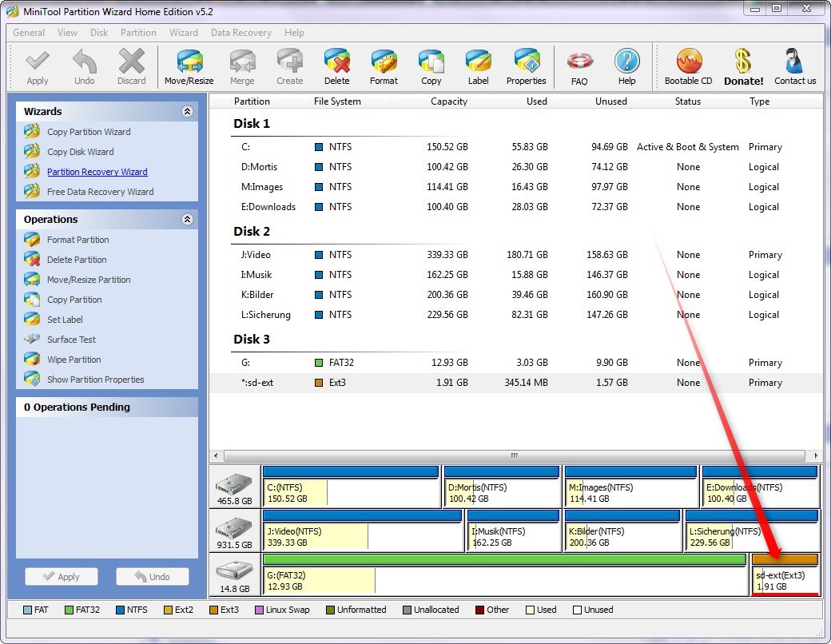Start the Copy Partition Wizard

[x=89, y=132]
